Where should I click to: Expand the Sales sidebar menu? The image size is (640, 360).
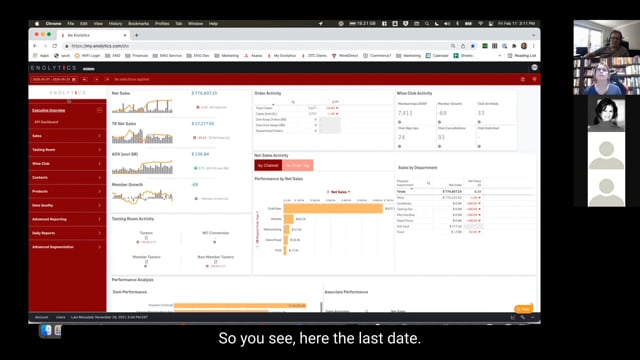pyautogui.click(x=67, y=136)
